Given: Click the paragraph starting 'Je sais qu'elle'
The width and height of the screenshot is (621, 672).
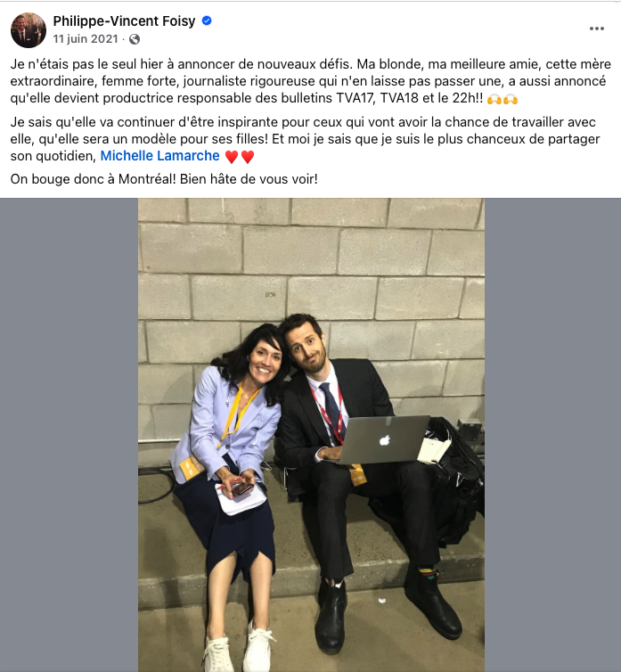Looking at the screenshot, I should pos(305,139).
